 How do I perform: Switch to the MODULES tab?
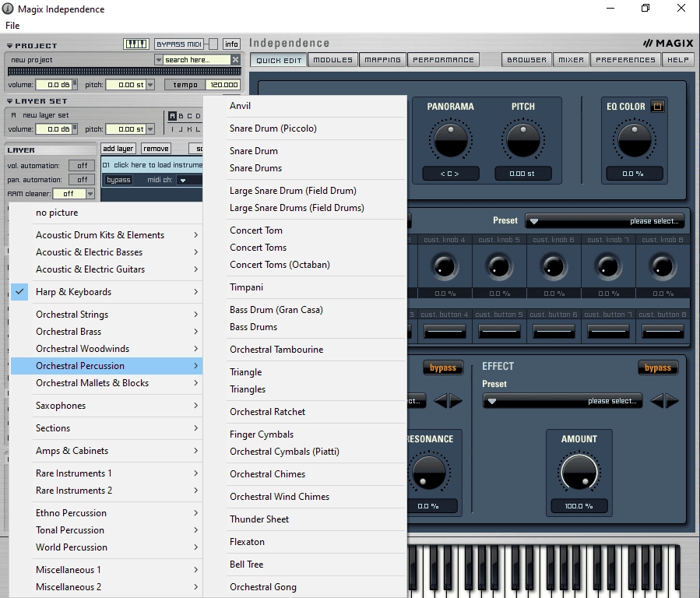click(332, 60)
